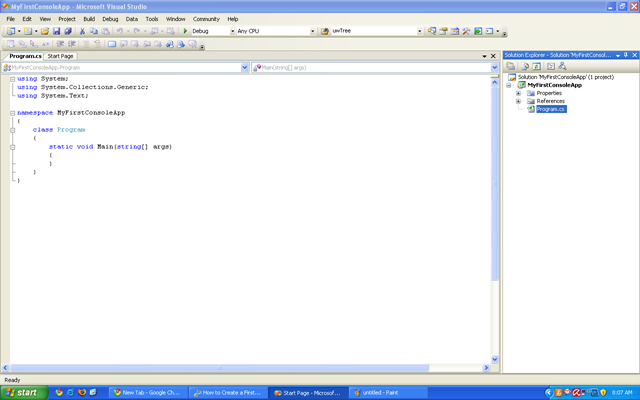
Task: Toggle auto-hide pin on Solution Explorer
Action: [x=626, y=55]
